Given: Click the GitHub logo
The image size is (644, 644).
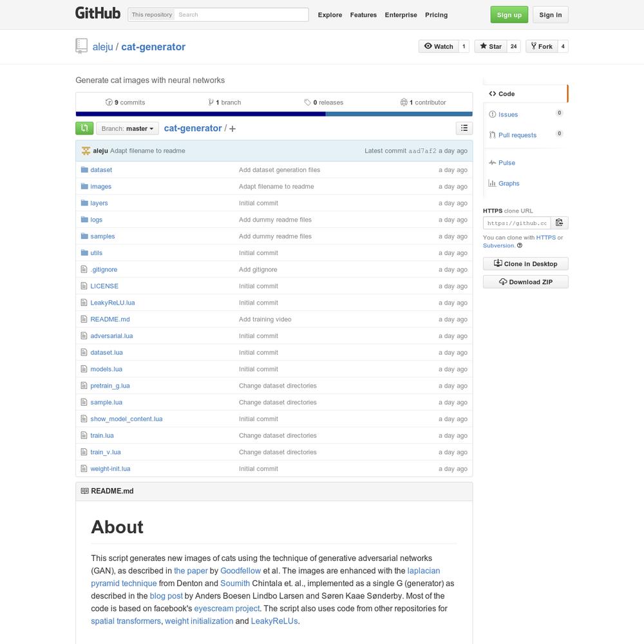Looking at the screenshot, I should (x=98, y=13).
